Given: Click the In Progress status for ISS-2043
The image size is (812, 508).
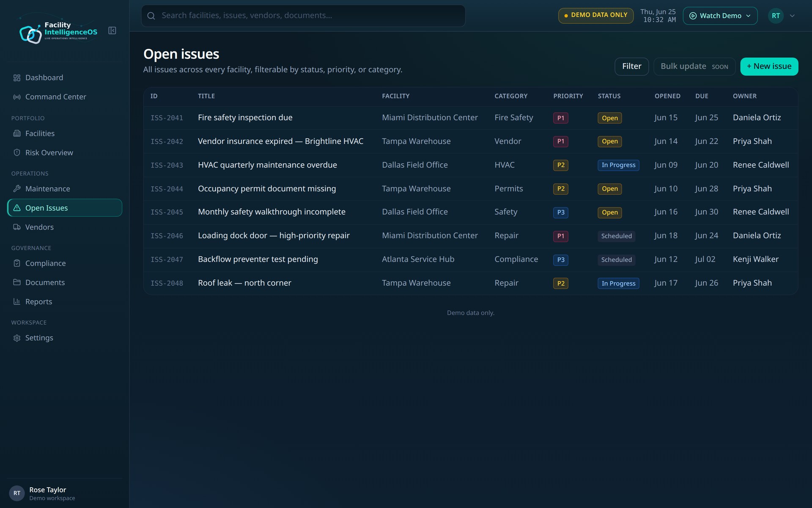Looking at the screenshot, I should click(618, 165).
